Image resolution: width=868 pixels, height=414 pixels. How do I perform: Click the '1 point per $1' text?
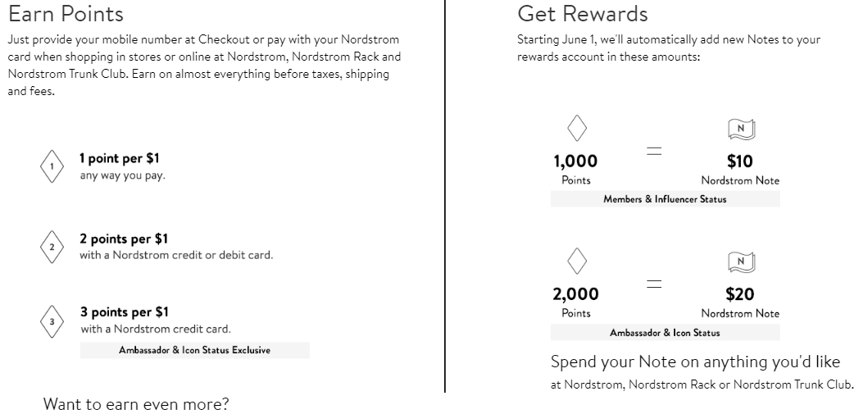[120, 158]
